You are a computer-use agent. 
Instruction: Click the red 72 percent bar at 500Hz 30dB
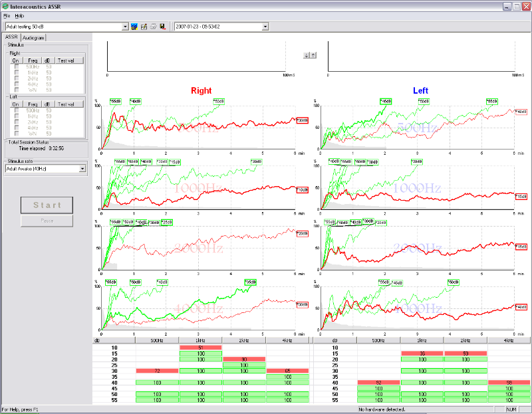(x=157, y=370)
